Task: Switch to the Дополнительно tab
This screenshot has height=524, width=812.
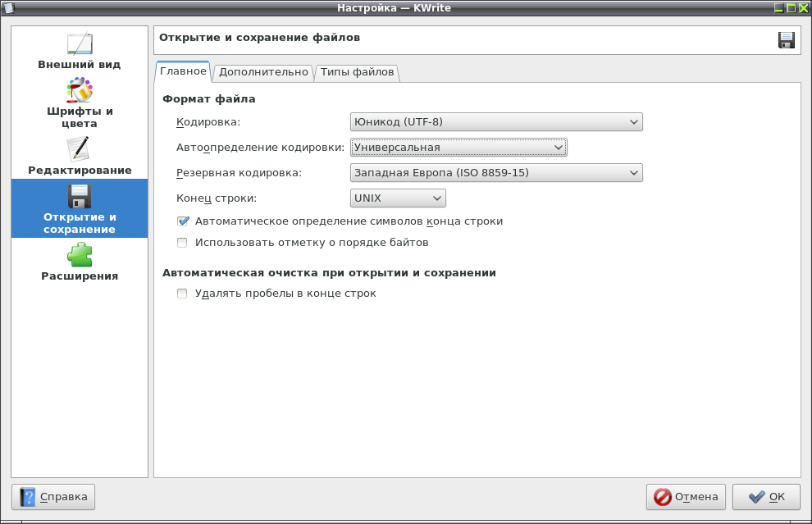Action: pyautogui.click(x=263, y=72)
